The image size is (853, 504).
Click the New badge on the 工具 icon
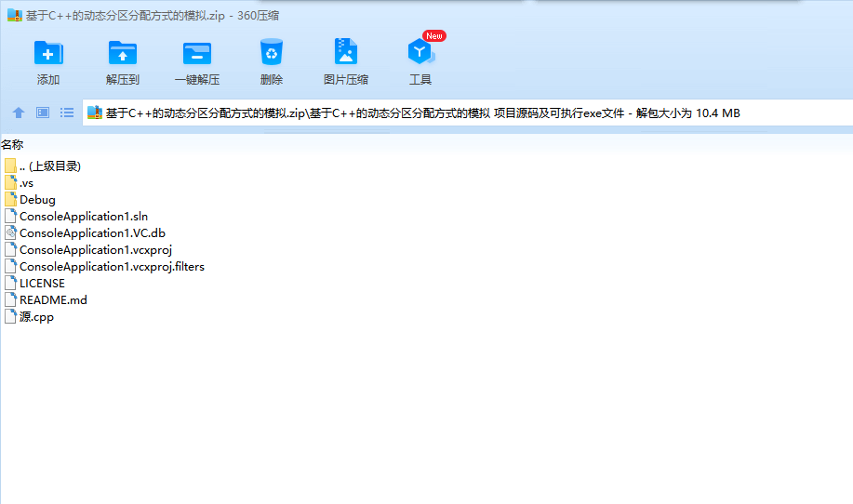[434, 36]
